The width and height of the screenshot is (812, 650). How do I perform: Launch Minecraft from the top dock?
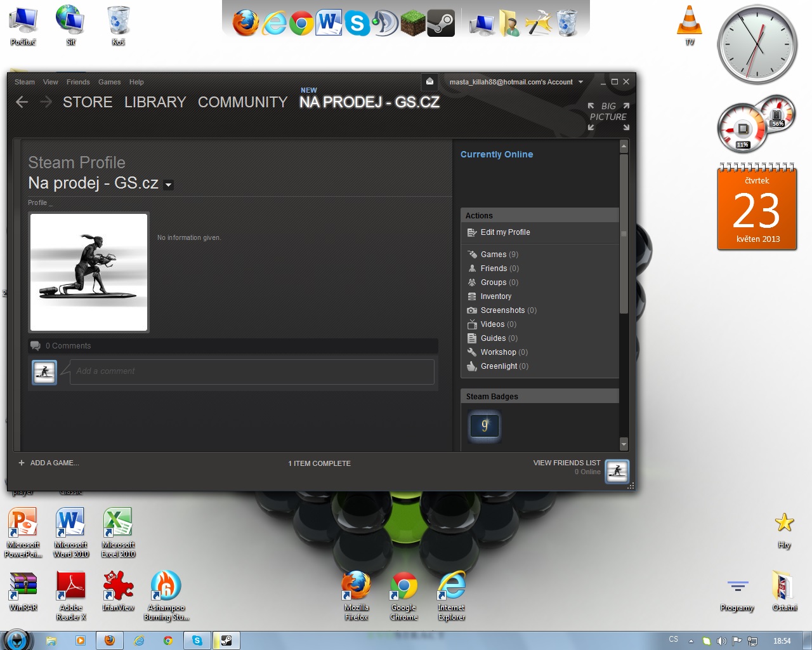coord(412,23)
